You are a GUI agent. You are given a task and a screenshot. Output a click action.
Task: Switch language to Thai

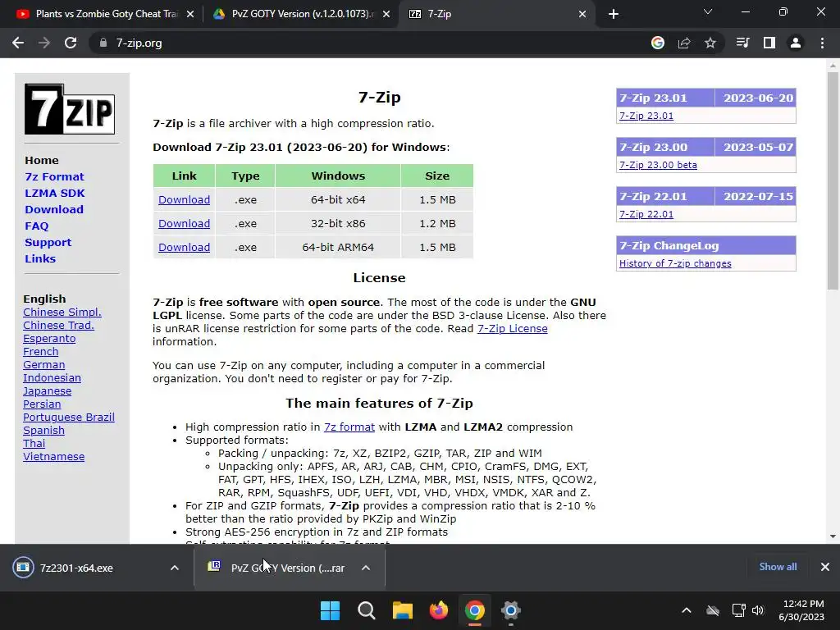tap(34, 444)
